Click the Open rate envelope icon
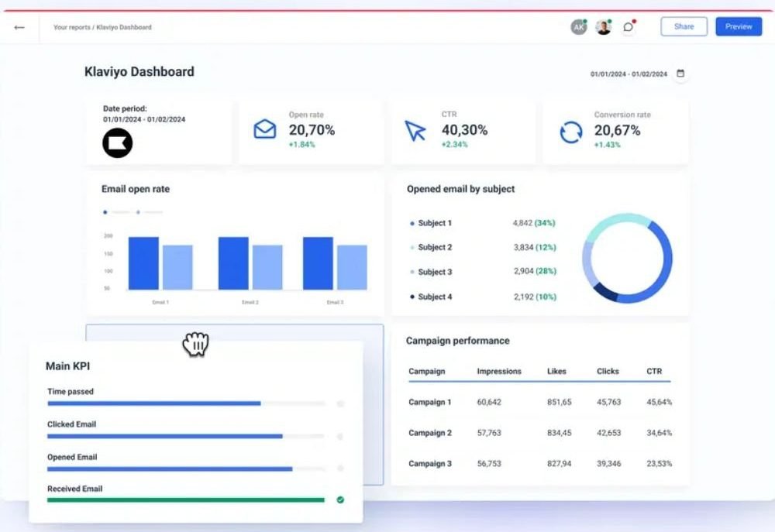Image resolution: width=775 pixels, height=532 pixels. [265, 129]
